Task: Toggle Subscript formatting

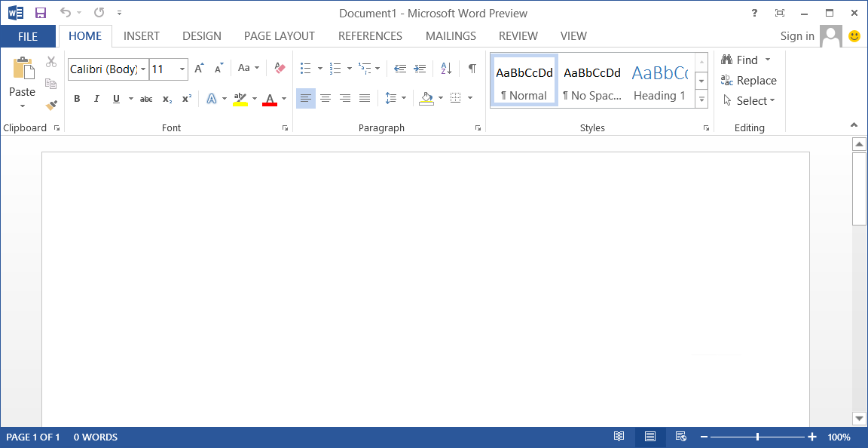Action: click(167, 99)
